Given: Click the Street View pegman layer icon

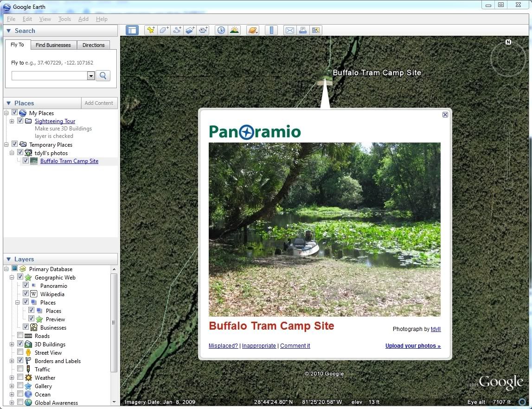Looking at the screenshot, I should [28, 353].
